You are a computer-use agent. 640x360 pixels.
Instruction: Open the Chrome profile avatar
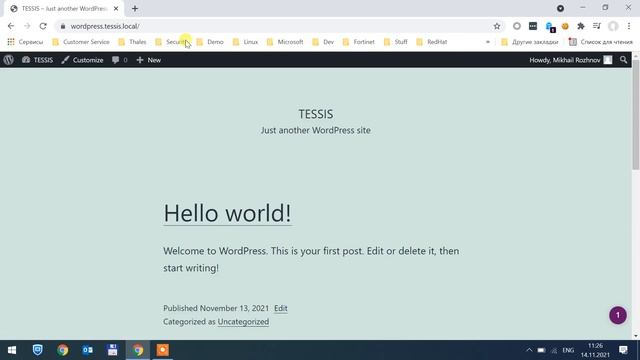click(613, 26)
